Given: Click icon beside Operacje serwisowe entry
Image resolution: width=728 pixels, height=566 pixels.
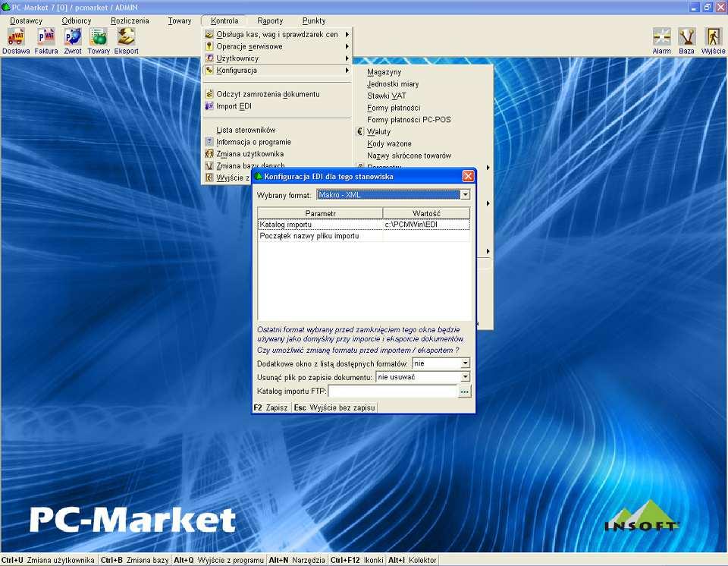Looking at the screenshot, I should click(209, 46).
